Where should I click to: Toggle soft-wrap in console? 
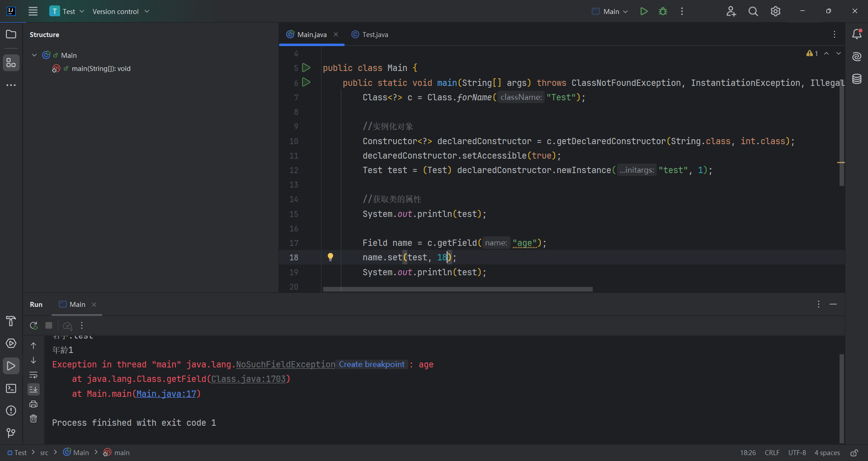tap(33, 375)
